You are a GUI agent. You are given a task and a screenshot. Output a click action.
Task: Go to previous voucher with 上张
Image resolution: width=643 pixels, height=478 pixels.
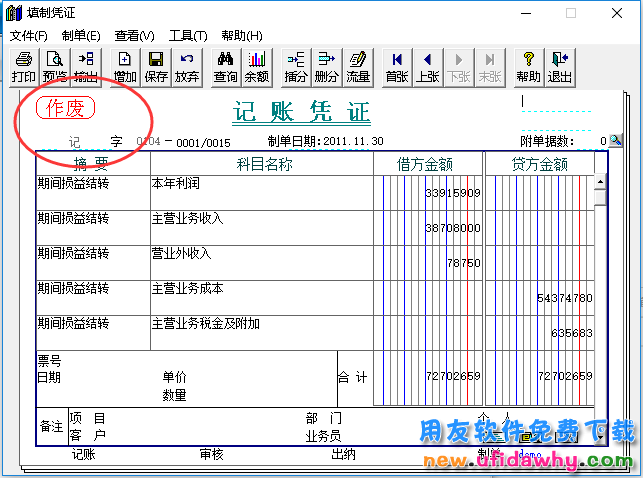428,66
